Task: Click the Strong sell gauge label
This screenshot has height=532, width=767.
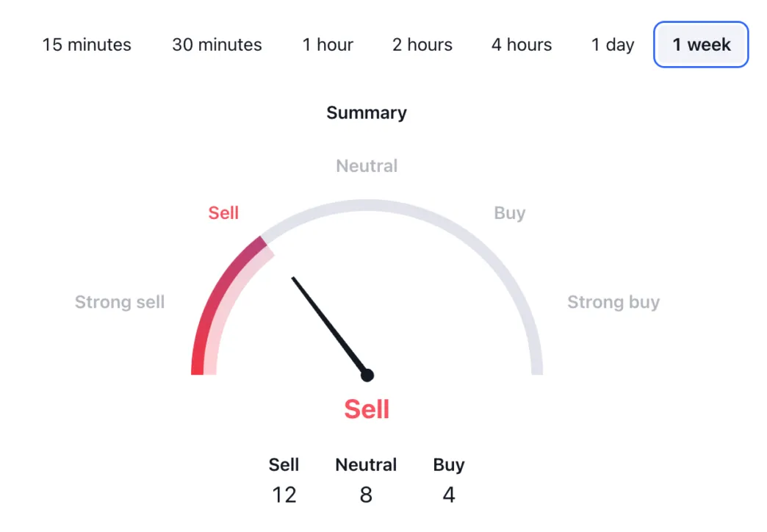Action: click(119, 301)
